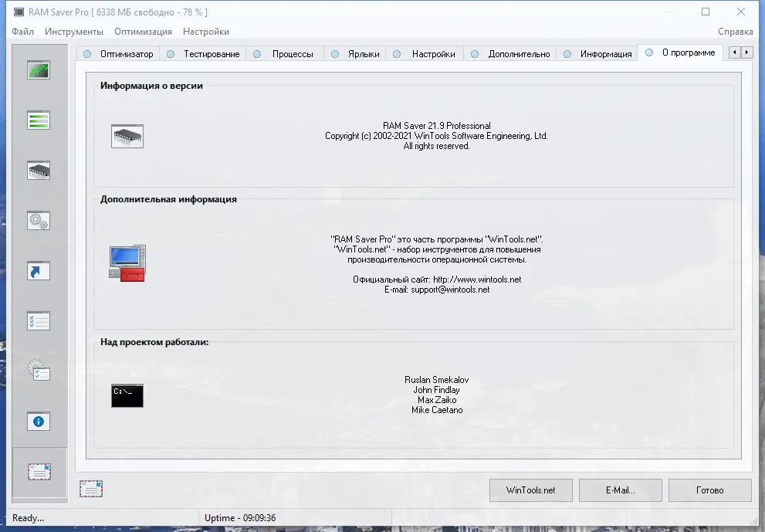765x532 pixels.
Task: Click the Информация о версии heading
Action: tap(152, 86)
